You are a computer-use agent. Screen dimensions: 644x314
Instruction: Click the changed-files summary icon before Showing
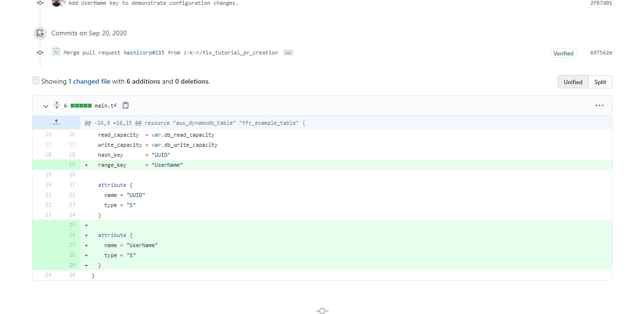pyautogui.click(x=35, y=81)
